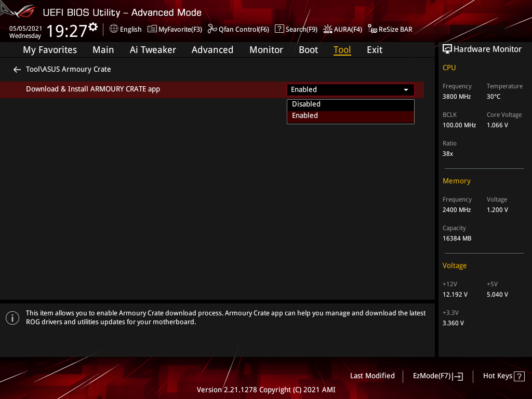This screenshot has height=399, width=532.
Task: Click the globe language icon
Action: point(114,29)
